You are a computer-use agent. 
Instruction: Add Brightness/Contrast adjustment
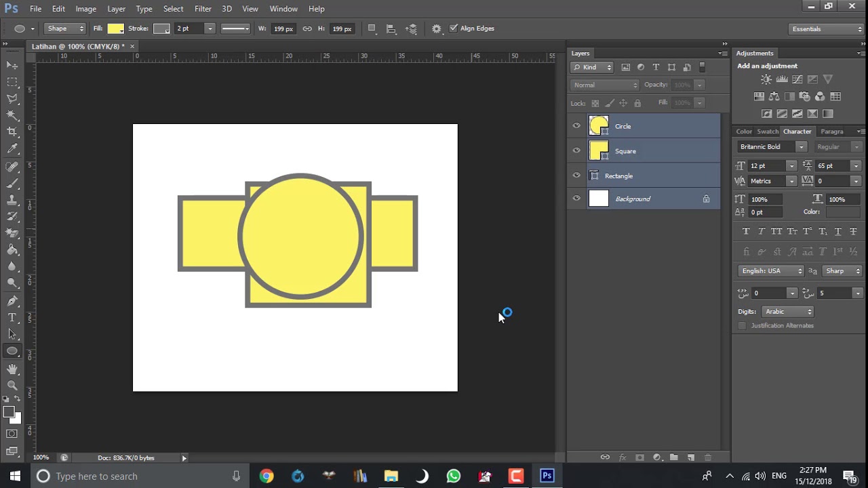pyautogui.click(x=766, y=80)
